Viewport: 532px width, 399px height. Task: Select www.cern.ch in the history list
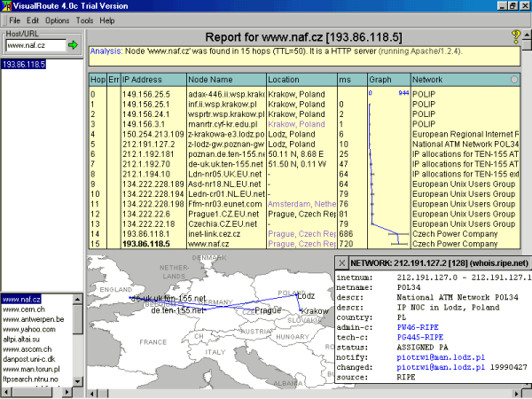pyautogui.click(x=24, y=309)
